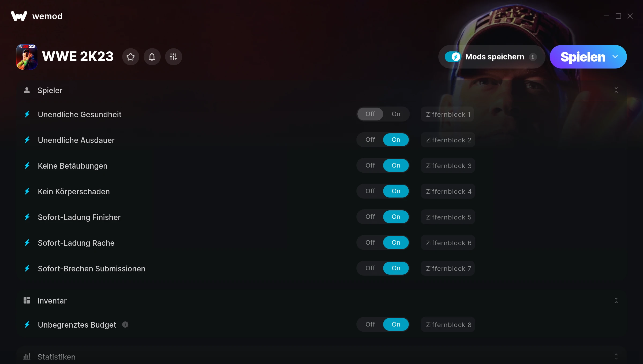Open the notifications bell icon

click(x=152, y=57)
